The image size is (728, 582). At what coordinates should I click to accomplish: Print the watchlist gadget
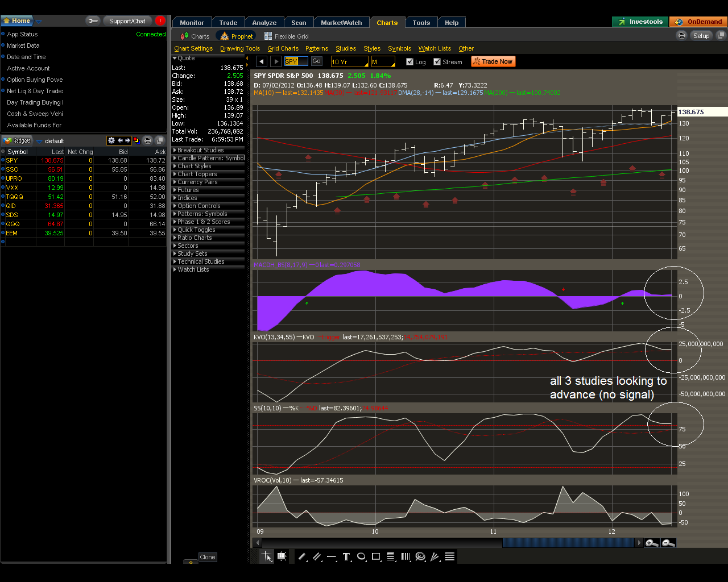pyautogui.click(x=148, y=140)
